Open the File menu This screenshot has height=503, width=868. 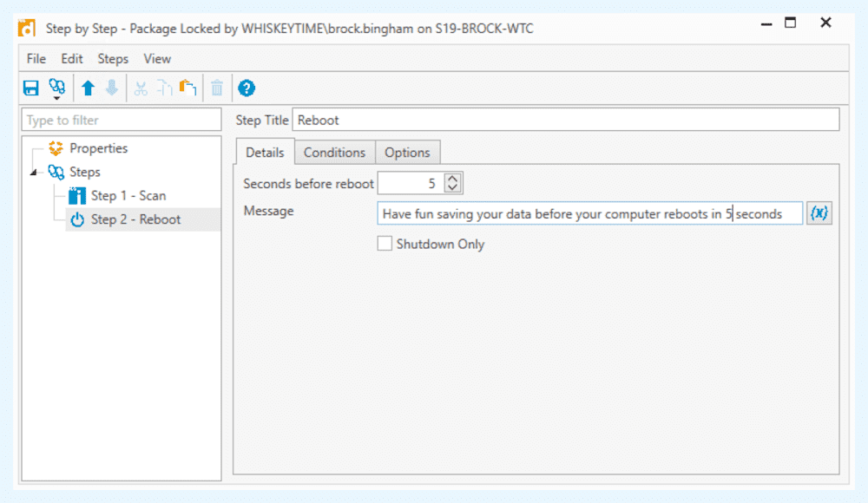pos(36,59)
